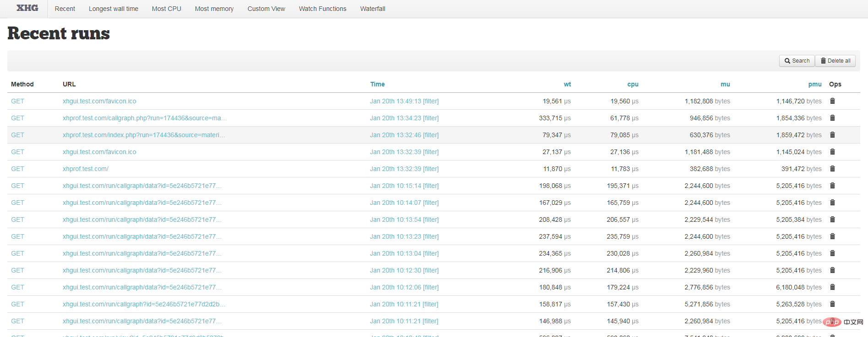Open the Longest wall time menu
Viewport: 868px width, 337px height.
pyautogui.click(x=113, y=9)
